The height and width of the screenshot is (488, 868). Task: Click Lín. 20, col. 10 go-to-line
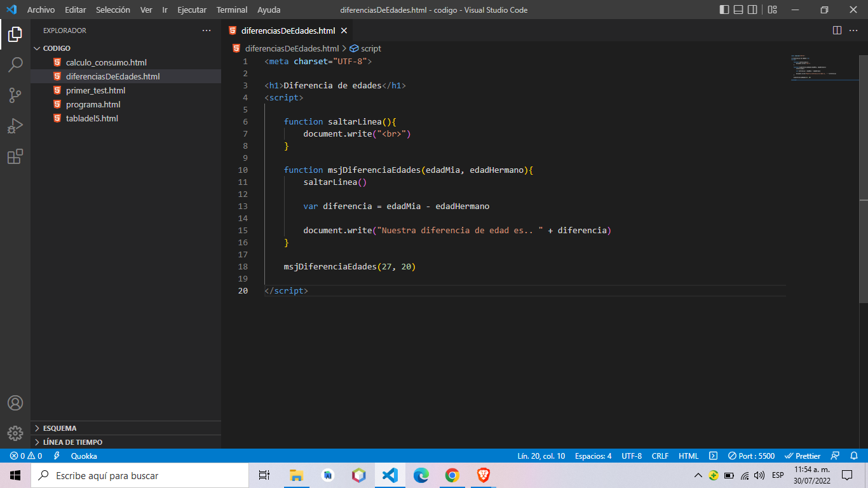[541, 456]
